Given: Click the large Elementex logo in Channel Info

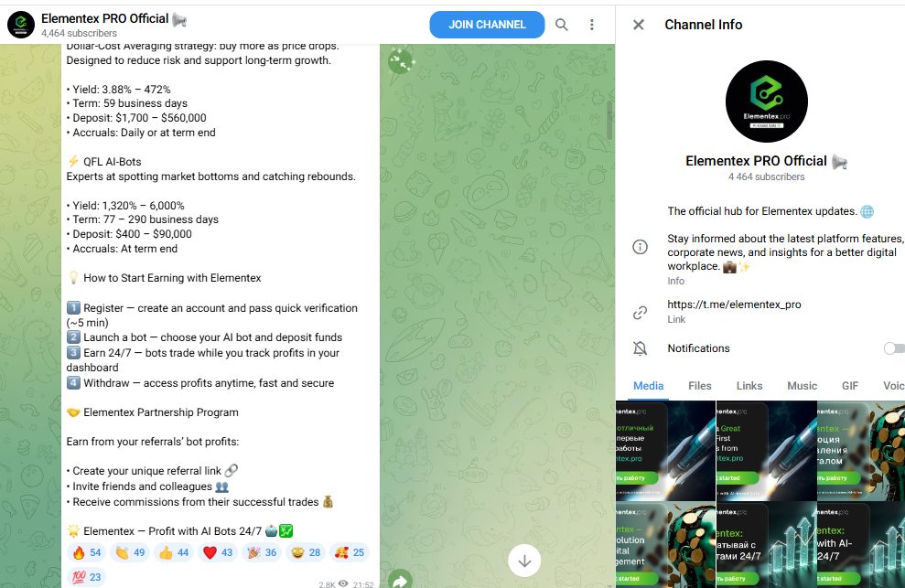Looking at the screenshot, I should coord(767,102).
